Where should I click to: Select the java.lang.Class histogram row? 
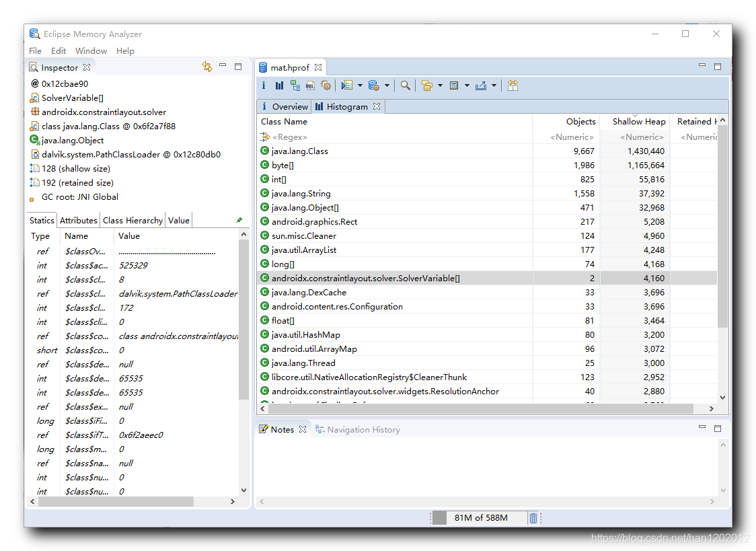pyautogui.click(x=487, y=151)
